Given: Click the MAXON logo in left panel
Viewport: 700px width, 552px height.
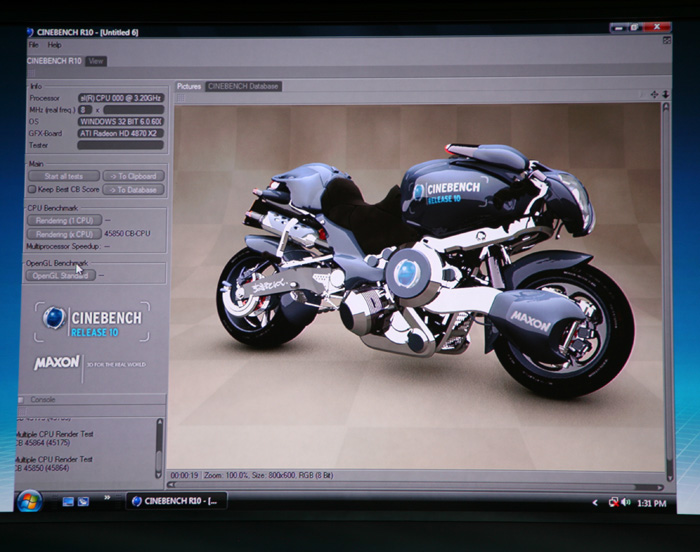Looking at the screenshot, I should (57, 363).
